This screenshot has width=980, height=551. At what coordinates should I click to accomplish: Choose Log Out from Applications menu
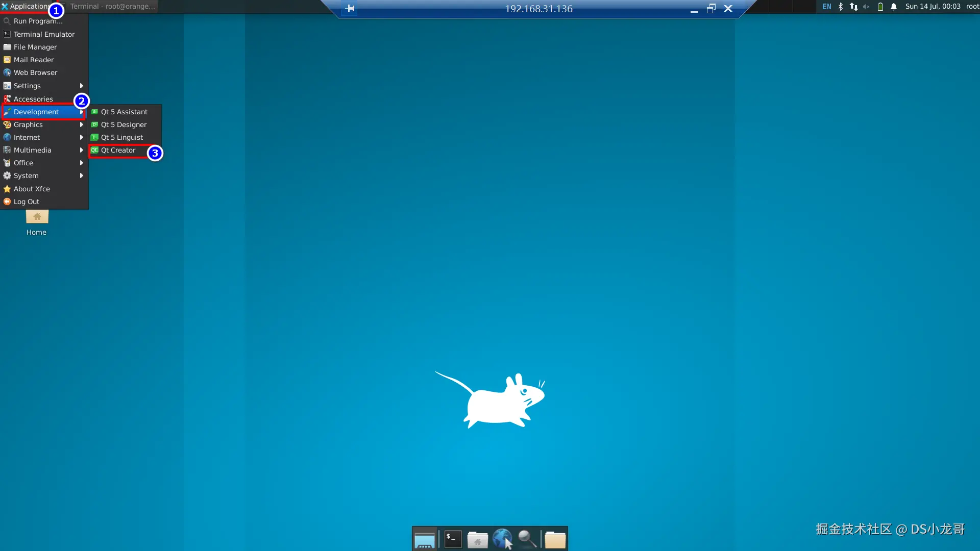click(27, 202)
